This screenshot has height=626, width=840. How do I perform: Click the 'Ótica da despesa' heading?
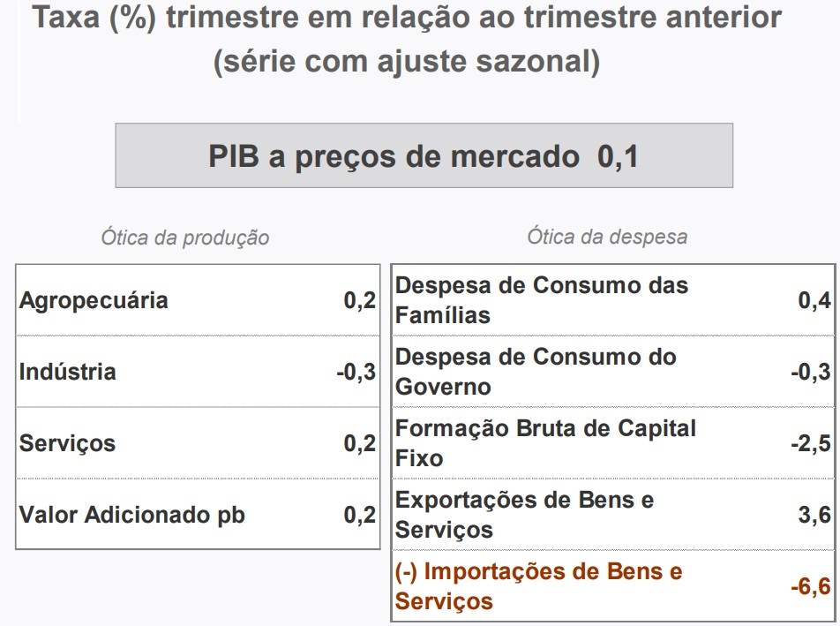(x=607, y=237)
